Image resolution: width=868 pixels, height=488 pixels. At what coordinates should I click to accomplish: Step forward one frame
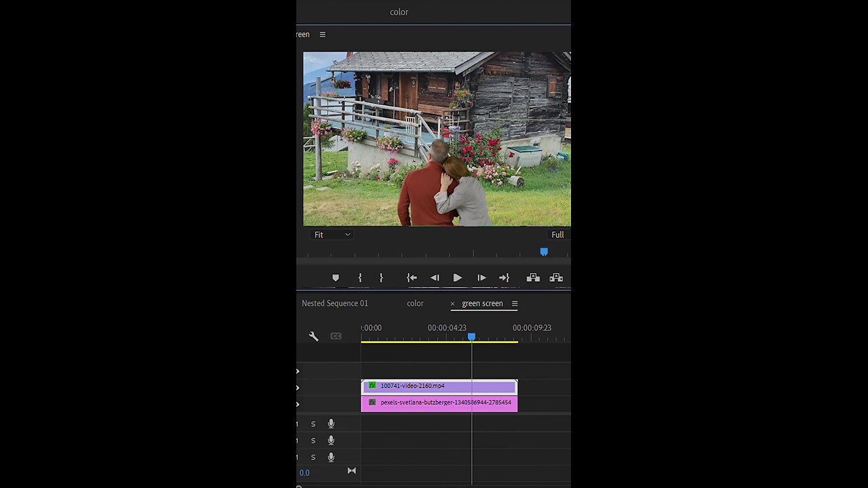click(x=481, y=278)
